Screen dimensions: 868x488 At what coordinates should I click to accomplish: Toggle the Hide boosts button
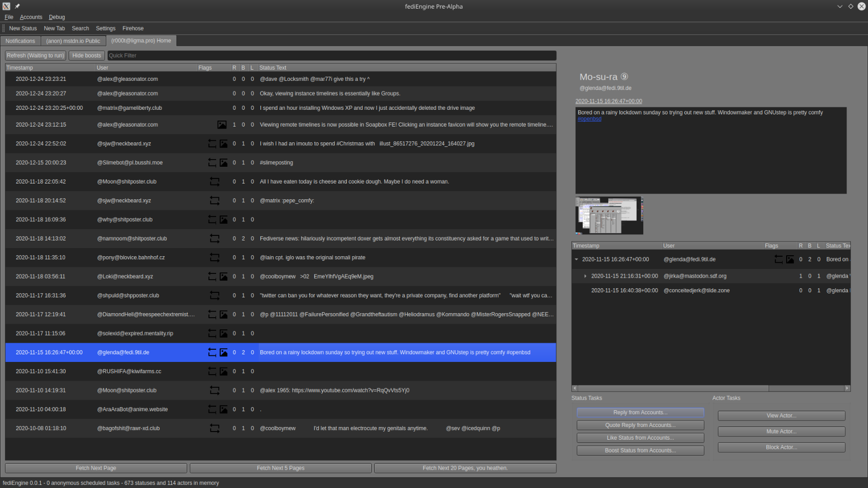click(86, 55)
